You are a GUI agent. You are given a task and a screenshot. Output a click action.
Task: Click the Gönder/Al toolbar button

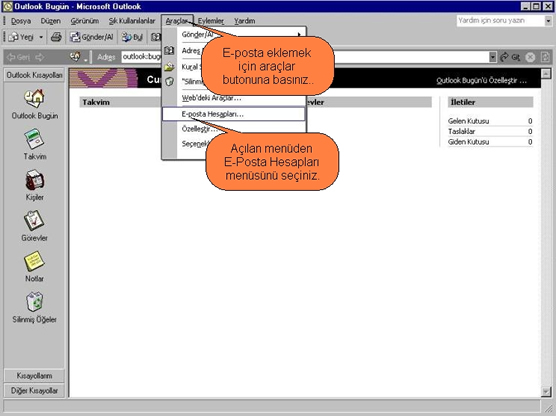tap(92, 37)
